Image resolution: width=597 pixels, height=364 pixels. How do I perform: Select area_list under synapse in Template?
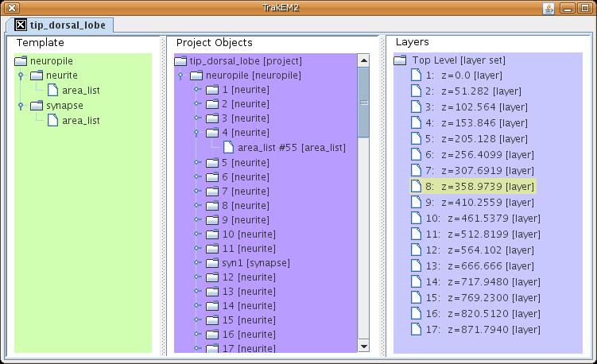81,120
